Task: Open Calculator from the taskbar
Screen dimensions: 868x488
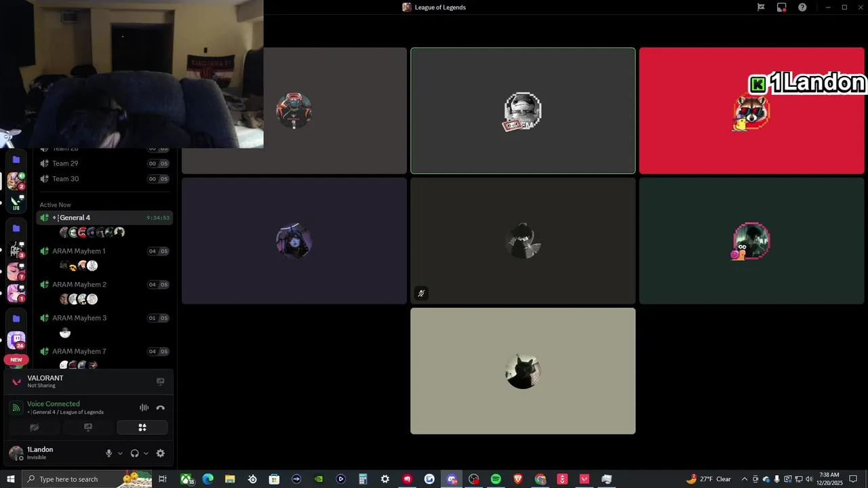Action: point(363,479)
